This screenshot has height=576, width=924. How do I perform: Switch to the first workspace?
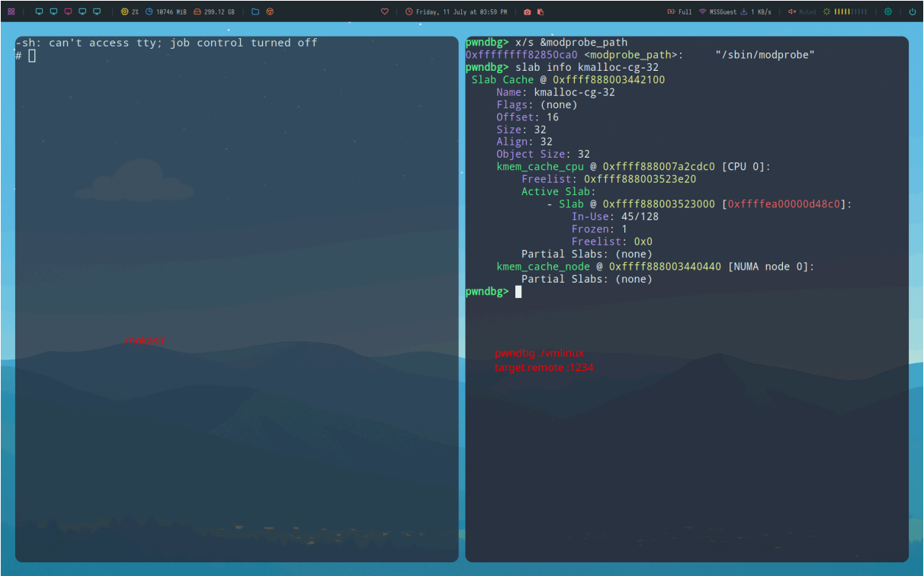[39, 11]
